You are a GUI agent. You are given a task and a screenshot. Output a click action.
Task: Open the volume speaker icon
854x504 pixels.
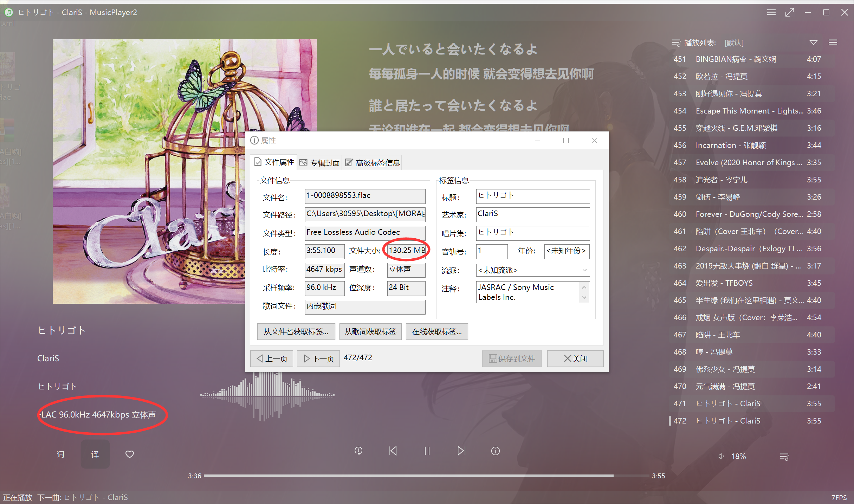721,456
